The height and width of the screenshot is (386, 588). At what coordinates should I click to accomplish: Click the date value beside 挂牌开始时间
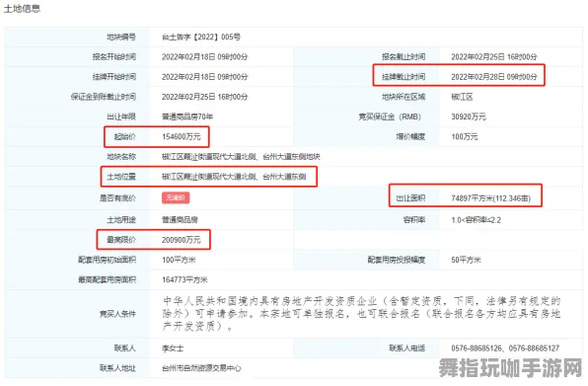tap(205, 77)
